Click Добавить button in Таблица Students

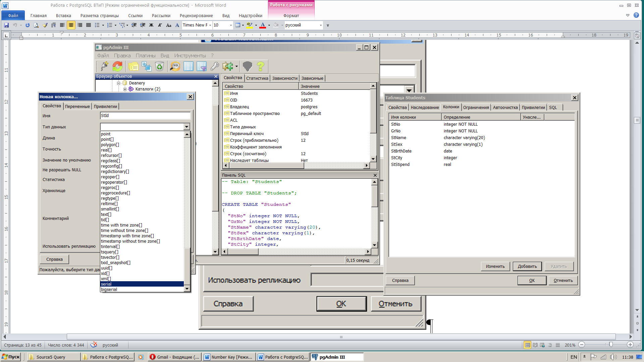tap(527, 266)
